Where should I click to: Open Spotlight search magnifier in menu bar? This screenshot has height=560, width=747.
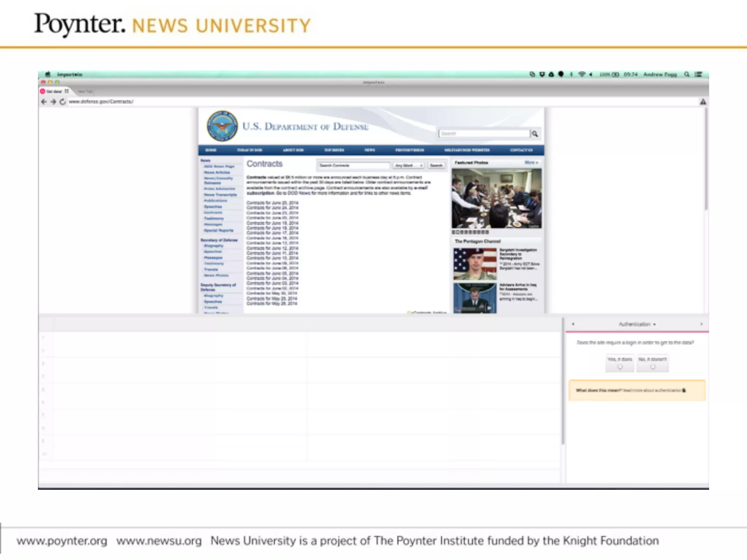pos(687,74)
